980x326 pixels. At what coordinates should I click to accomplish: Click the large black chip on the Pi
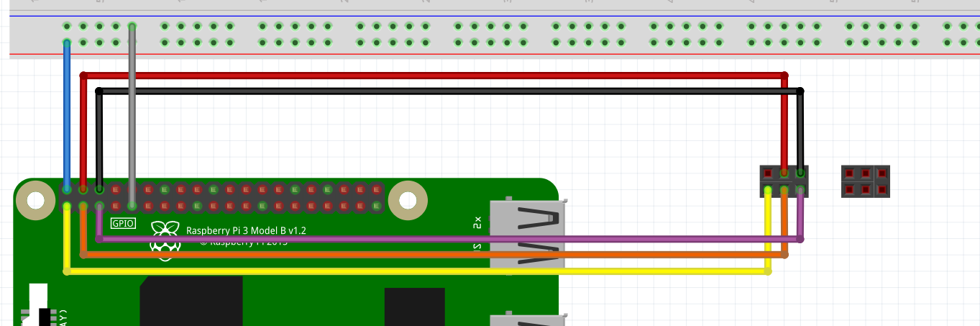(x=190, y=302)
